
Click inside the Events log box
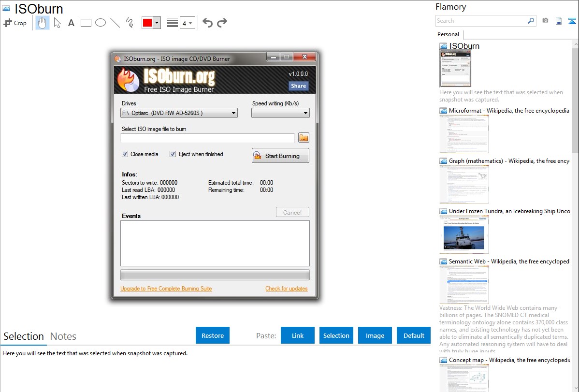tap(215, 243)
